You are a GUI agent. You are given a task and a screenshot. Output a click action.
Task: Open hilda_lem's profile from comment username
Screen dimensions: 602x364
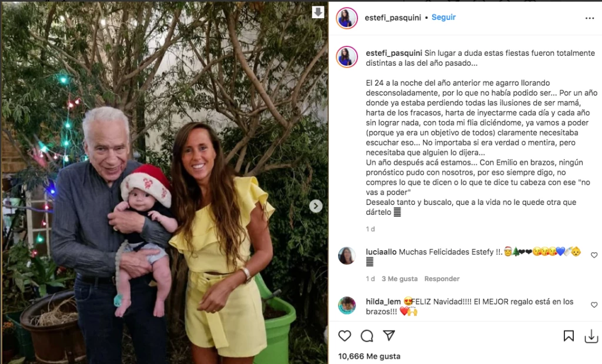coord(383,302)
